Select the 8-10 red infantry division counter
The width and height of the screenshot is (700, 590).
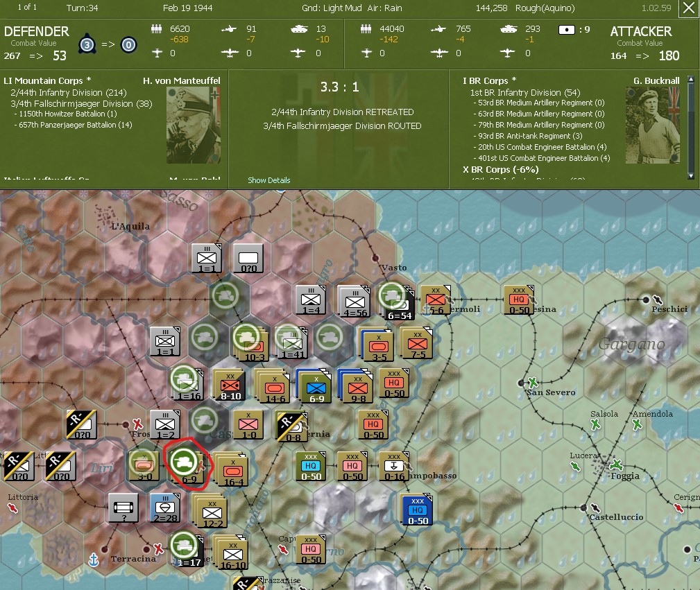click(x=230, y=385)
